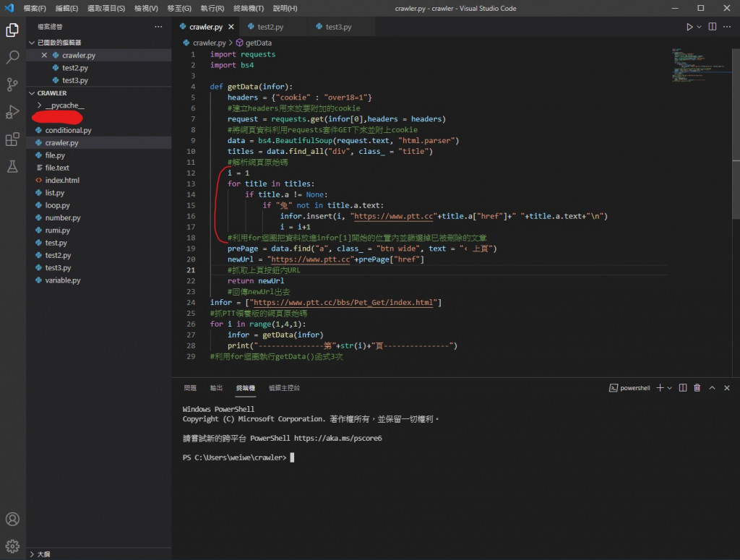This screenshot has height=560, width=740.
Task: Select the powershell terminal label
Action: pos(629,388)
